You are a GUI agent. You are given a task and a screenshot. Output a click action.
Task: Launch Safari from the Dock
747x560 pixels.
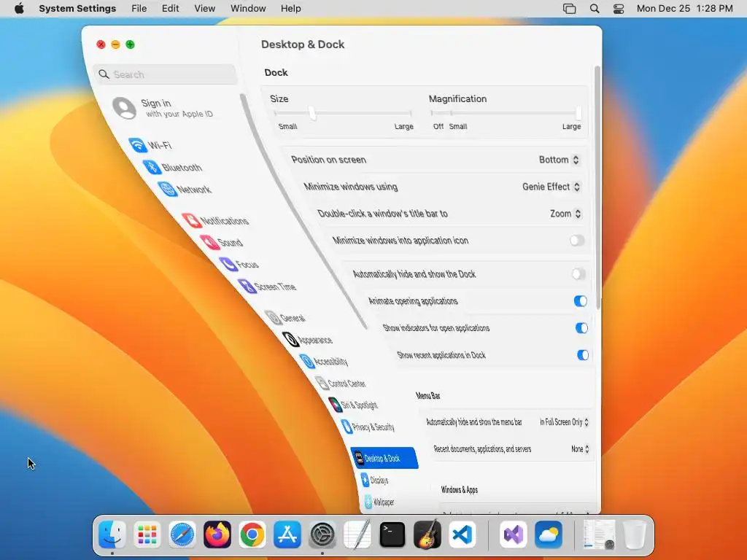(x=182, y=534)
